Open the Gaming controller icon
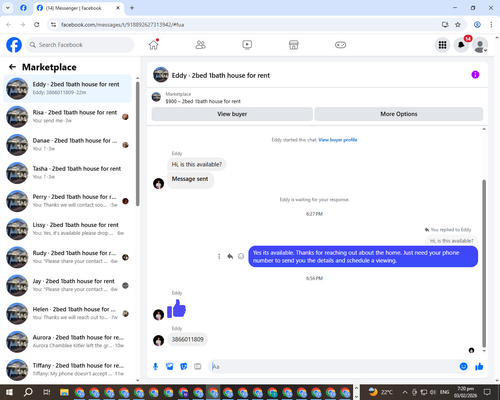The width and height of the screenshot is (500, 400). point(340,45)
